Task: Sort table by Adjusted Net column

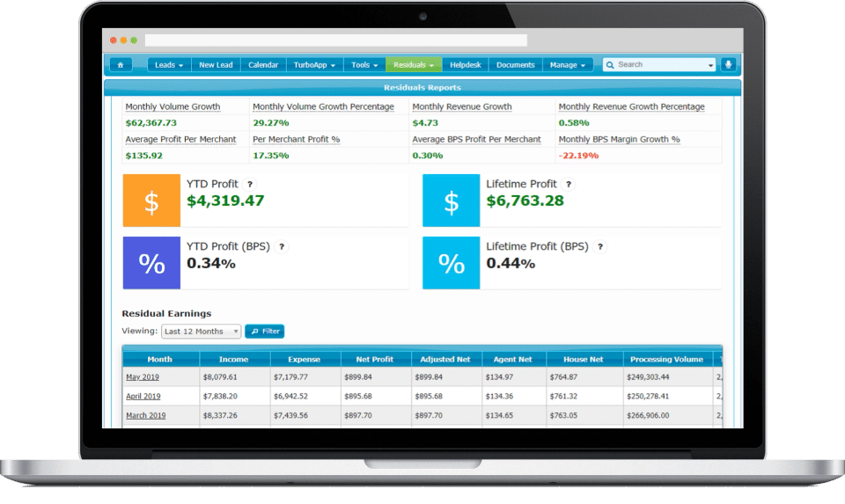Action: point(445,359)
